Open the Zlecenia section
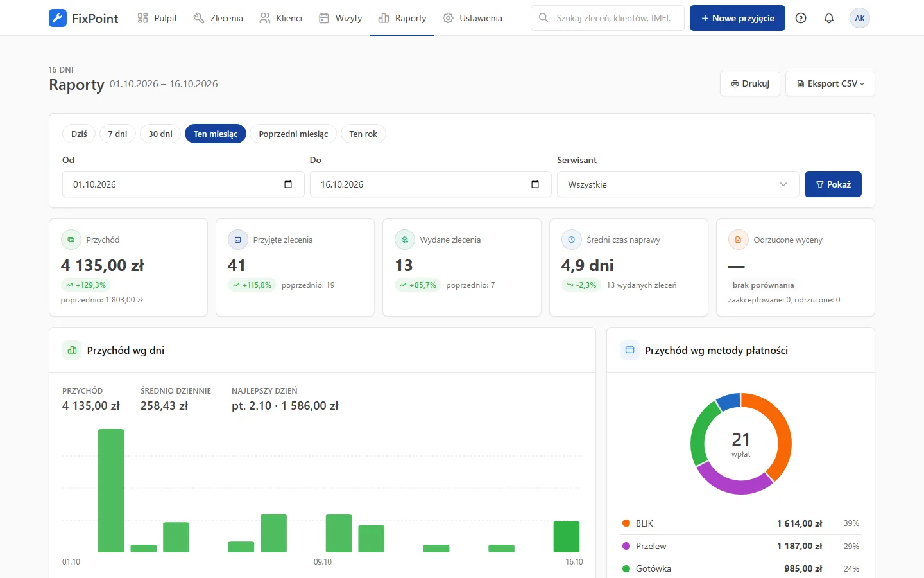The height and width of the screenshot is (578, 924). 218,18
